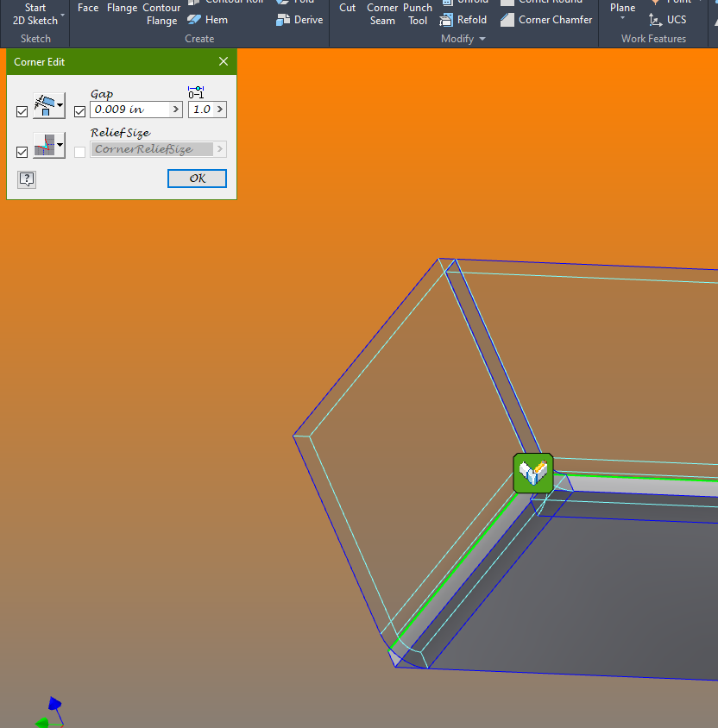This screenshot has width=718, height=728.
Task: Open the Punch Tool
Action: pyautogui.click(x=418, y=15)
